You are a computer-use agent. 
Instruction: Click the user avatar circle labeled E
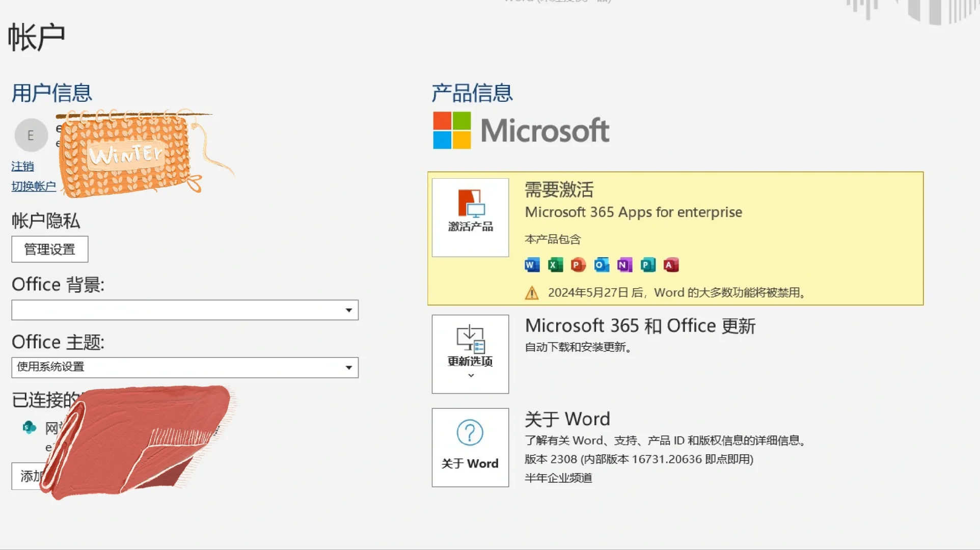coord(31,135)
